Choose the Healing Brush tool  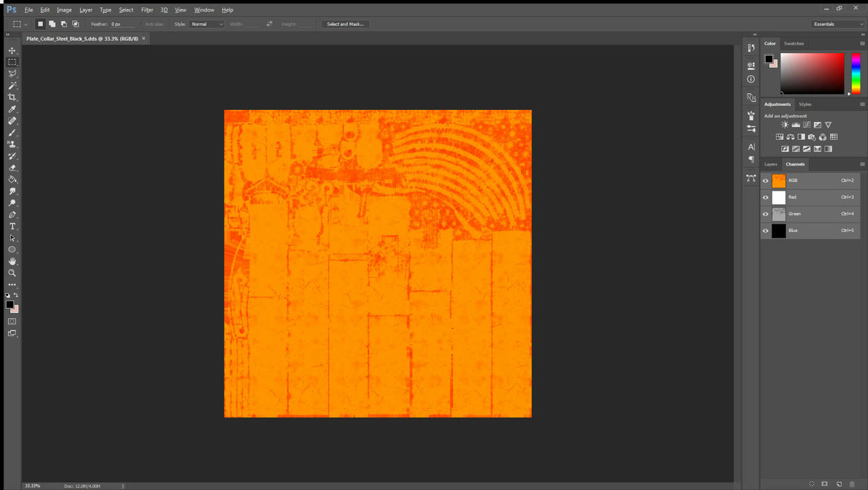point(12,121)
